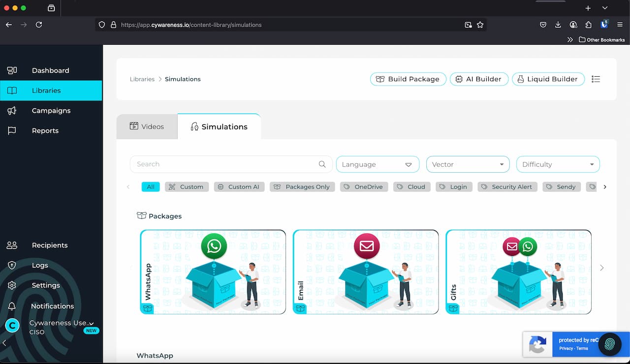This screenshot has width=630, height=364.
Task: Show next packages with right chevron
Action: pos(601,268)
